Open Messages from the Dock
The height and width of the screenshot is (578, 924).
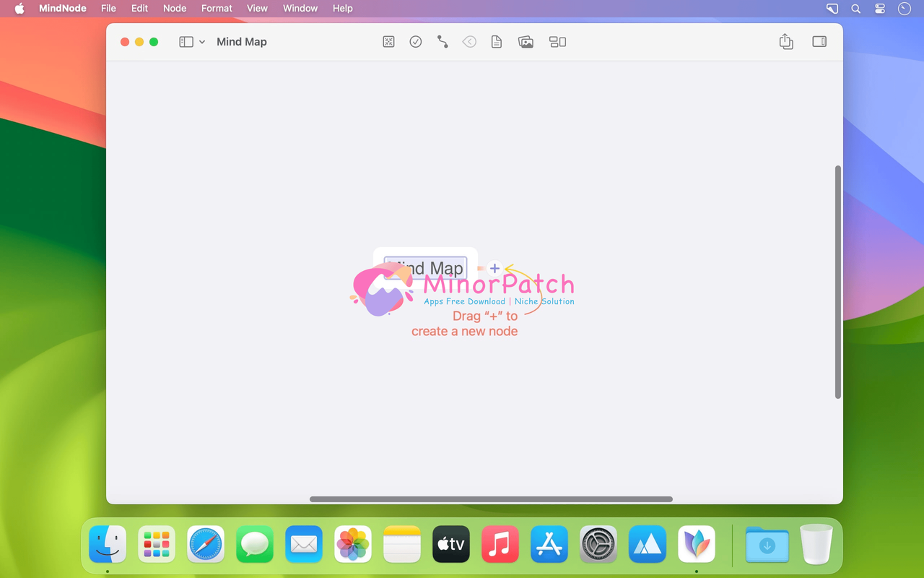[x=255, y=544]
